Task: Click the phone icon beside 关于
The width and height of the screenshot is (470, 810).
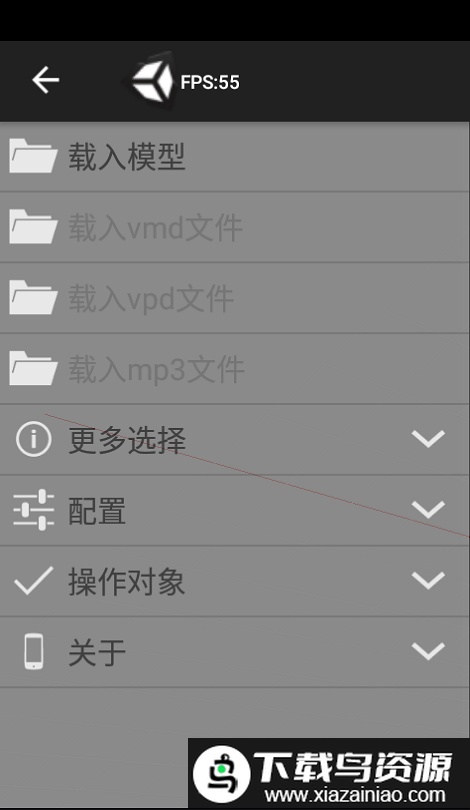Action: (x=34, y=651)
